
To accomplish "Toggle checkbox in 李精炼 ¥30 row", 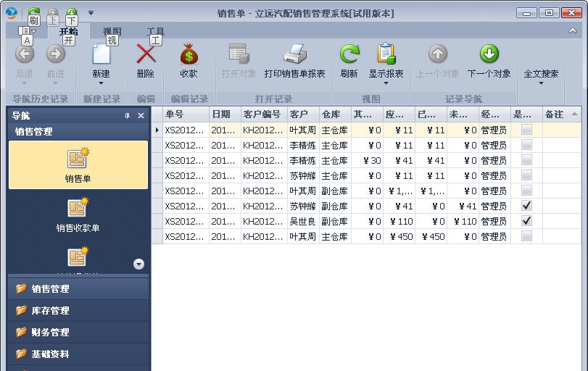I will point(526,160).
